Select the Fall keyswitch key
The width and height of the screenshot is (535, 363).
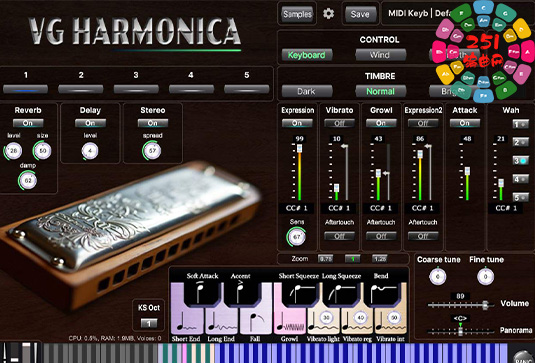pyautogui.click(x=256, y=321)
